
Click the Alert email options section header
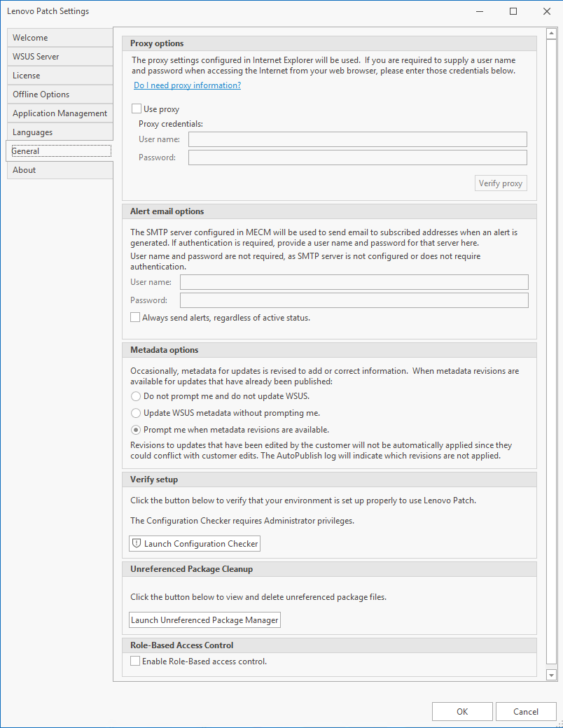[329, 211]
